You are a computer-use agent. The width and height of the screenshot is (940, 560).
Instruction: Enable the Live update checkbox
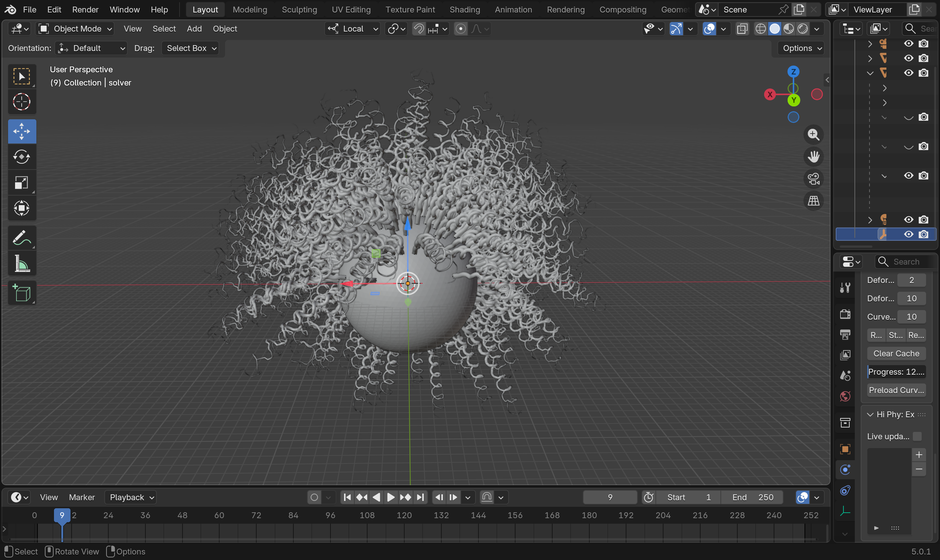pos(917,436)
